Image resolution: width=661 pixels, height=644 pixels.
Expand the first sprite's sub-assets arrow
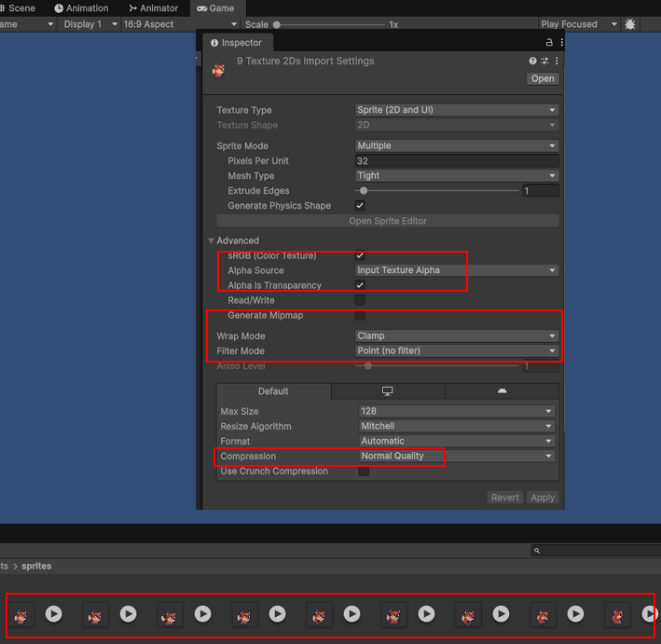coord(54,614)
